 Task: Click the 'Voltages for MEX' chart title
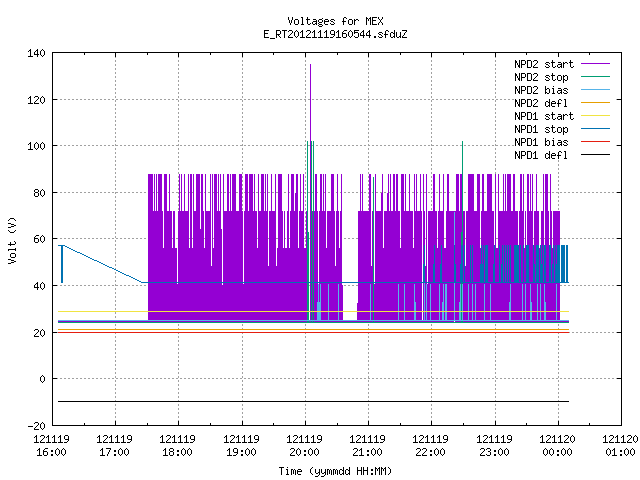click(x=335, y=21)
